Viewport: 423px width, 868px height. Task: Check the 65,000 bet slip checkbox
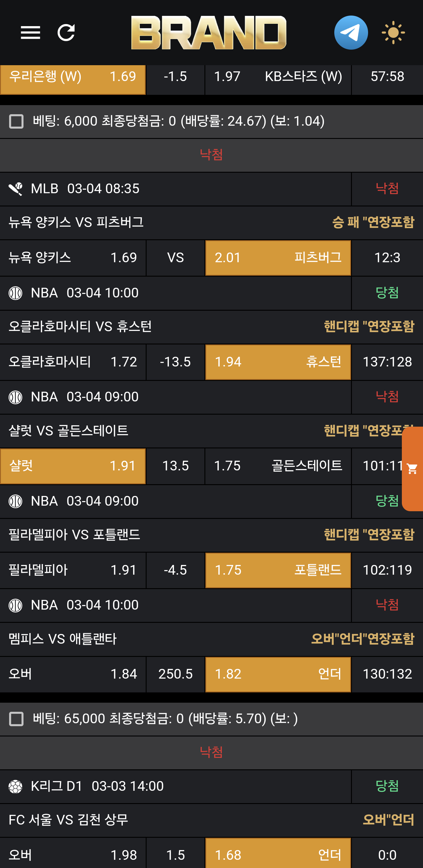16,719
